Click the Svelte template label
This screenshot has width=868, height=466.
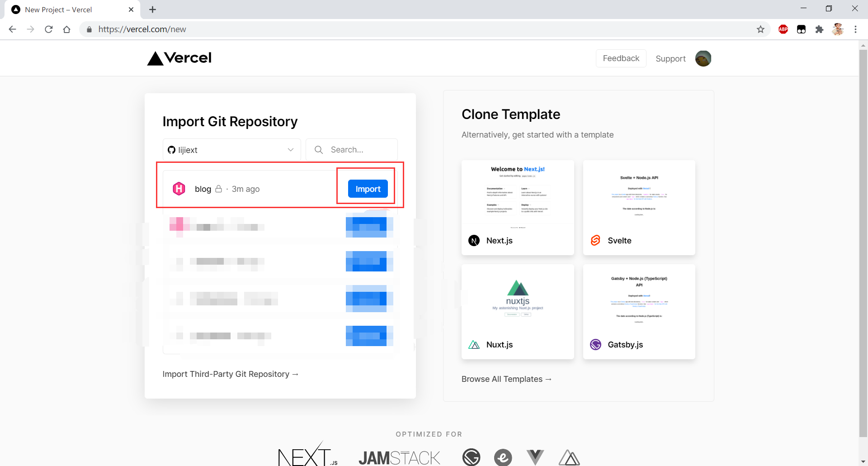click(x=619, y=241)
